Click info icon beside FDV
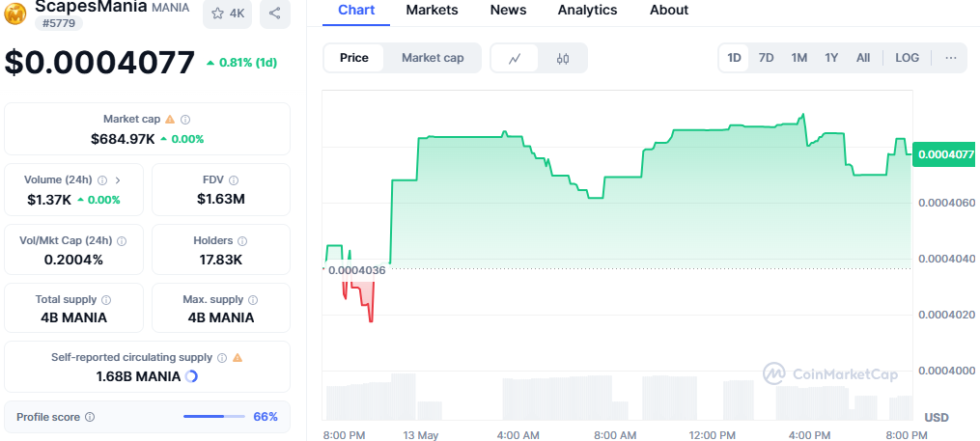This screenshot has height=441, width=980. point(234,180)
